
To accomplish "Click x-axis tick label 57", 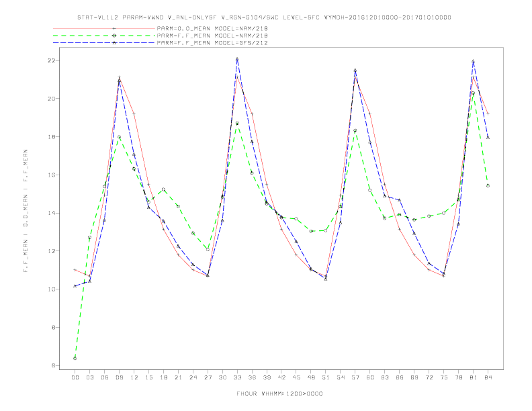I will 355,377.
